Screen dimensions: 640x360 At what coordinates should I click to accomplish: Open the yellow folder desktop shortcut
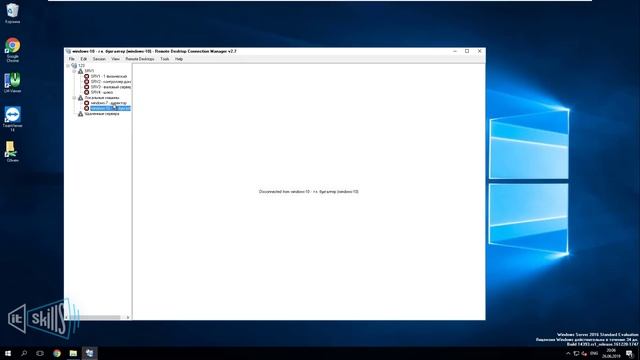click(12, 151)
